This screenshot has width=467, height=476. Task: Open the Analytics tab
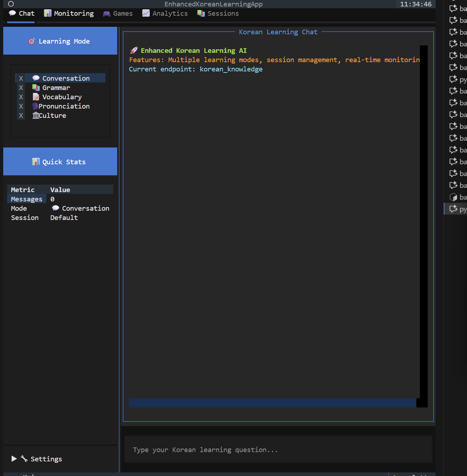click(x=165, y=14)
